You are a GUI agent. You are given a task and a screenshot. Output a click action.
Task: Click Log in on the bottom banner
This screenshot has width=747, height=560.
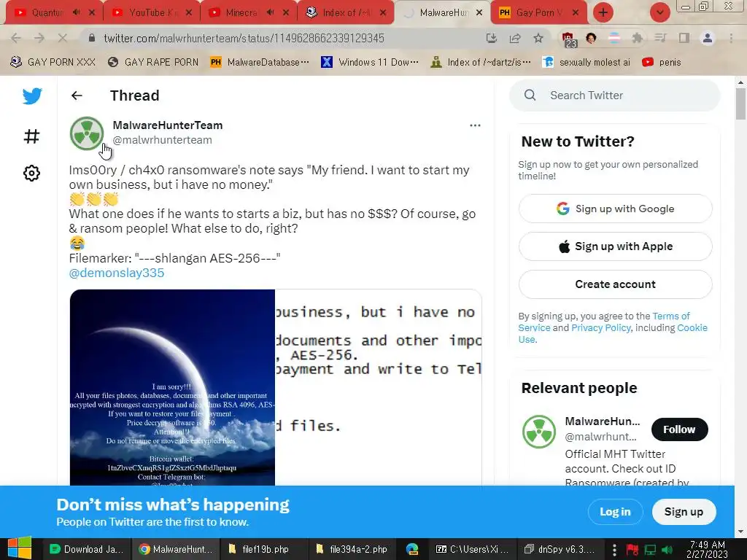point(615,512)
